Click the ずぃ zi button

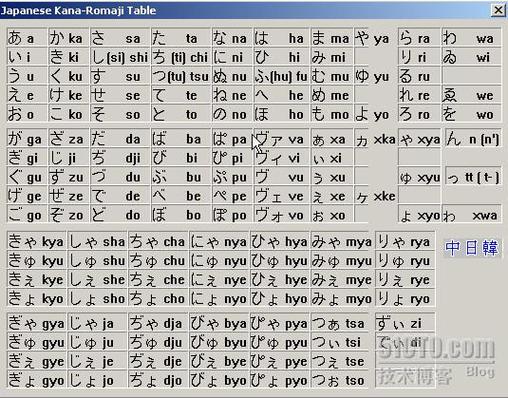pos(405,323)
